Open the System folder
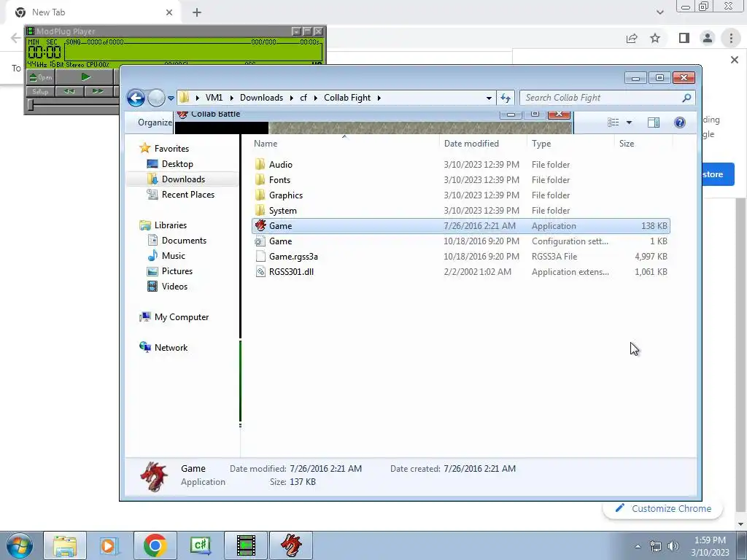 pyautogui.click(x=282, y=211)
